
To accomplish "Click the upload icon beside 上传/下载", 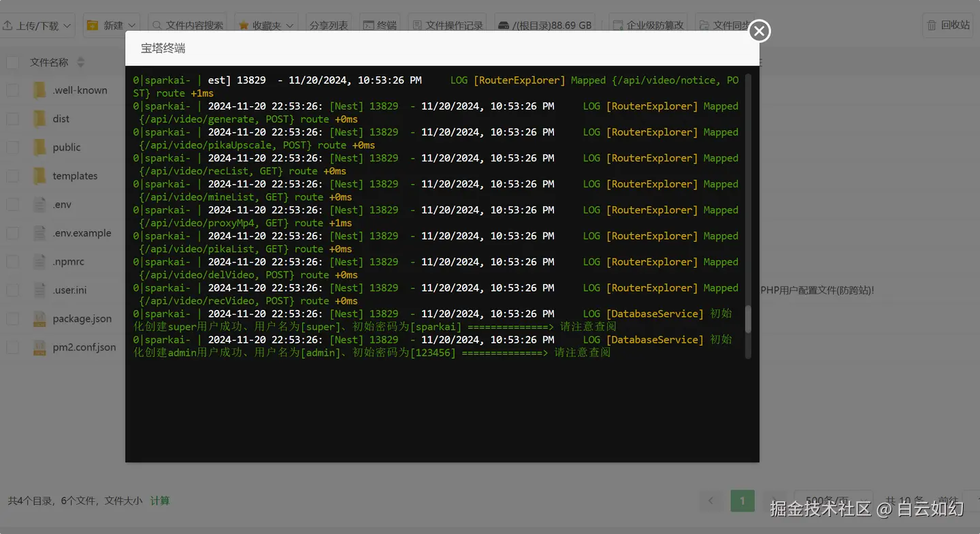I will point(7,25).
